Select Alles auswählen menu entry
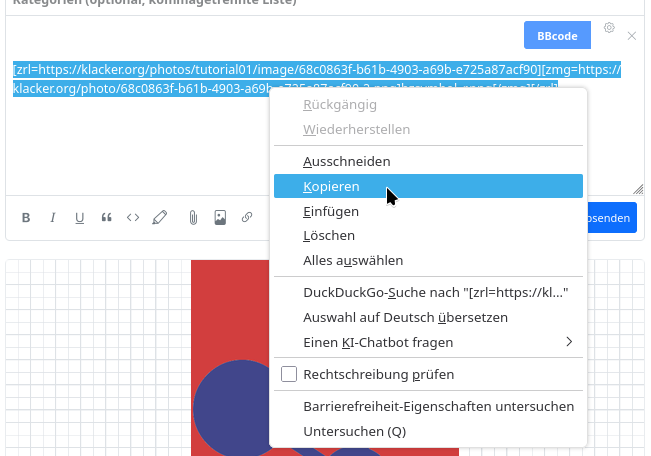Image resolution: width=651 pixels, height=456 pixels. [428, 260]
